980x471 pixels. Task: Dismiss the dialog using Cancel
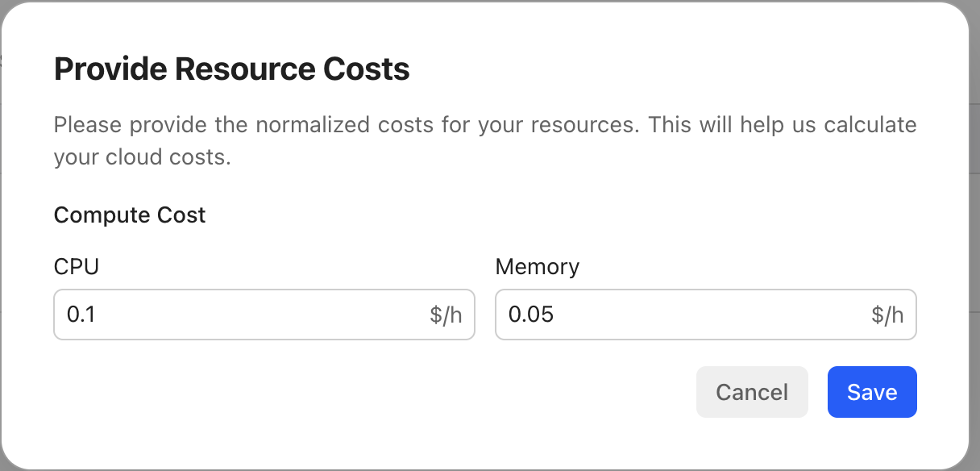pyautogui.click(x=752, y=392)
